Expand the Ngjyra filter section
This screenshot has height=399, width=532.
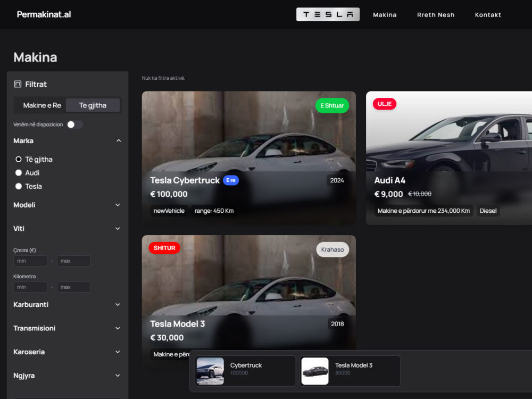coord(67,376)
